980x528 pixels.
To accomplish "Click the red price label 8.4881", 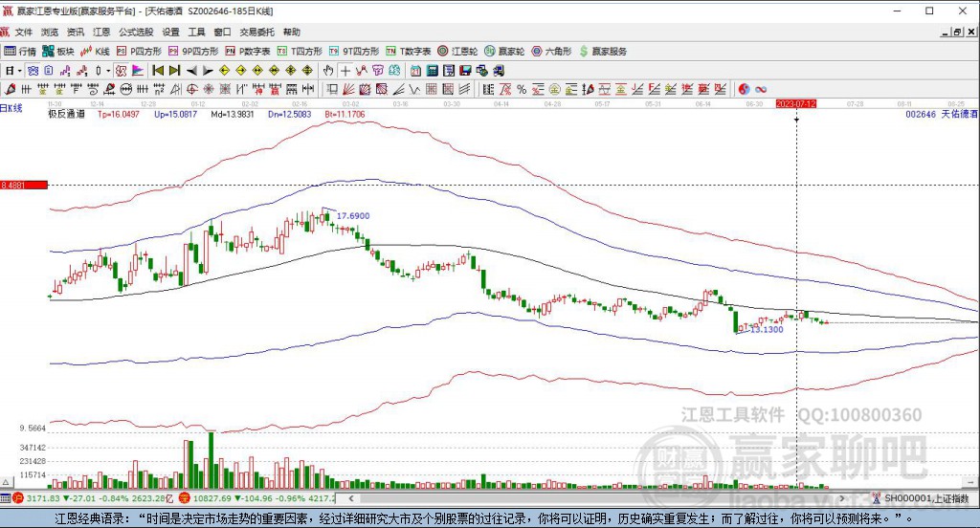I will click(24, 185).
